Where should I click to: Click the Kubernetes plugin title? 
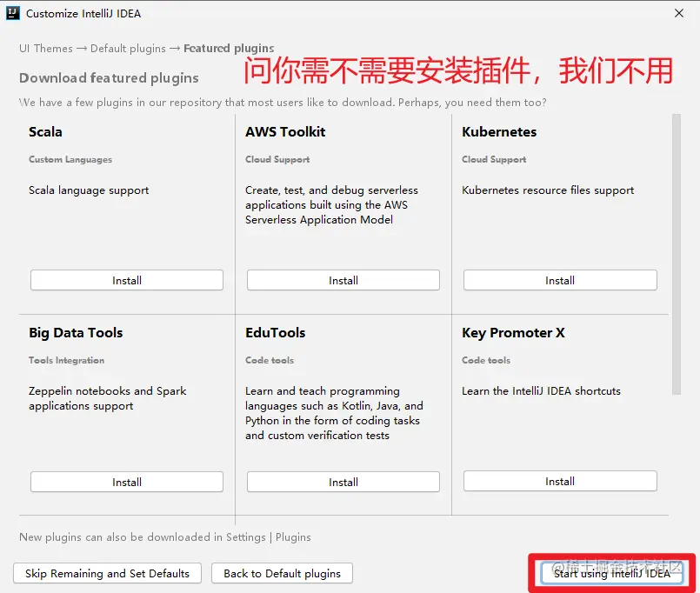499,131
